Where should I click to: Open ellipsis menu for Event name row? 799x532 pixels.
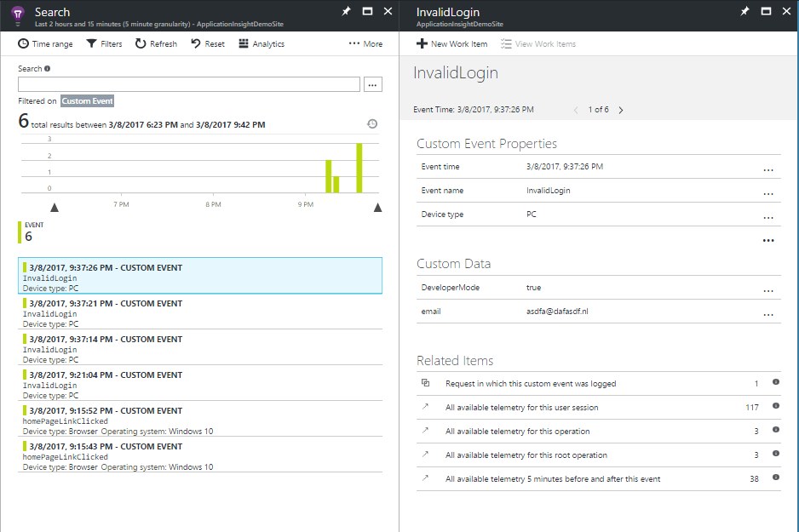[768, 193]
